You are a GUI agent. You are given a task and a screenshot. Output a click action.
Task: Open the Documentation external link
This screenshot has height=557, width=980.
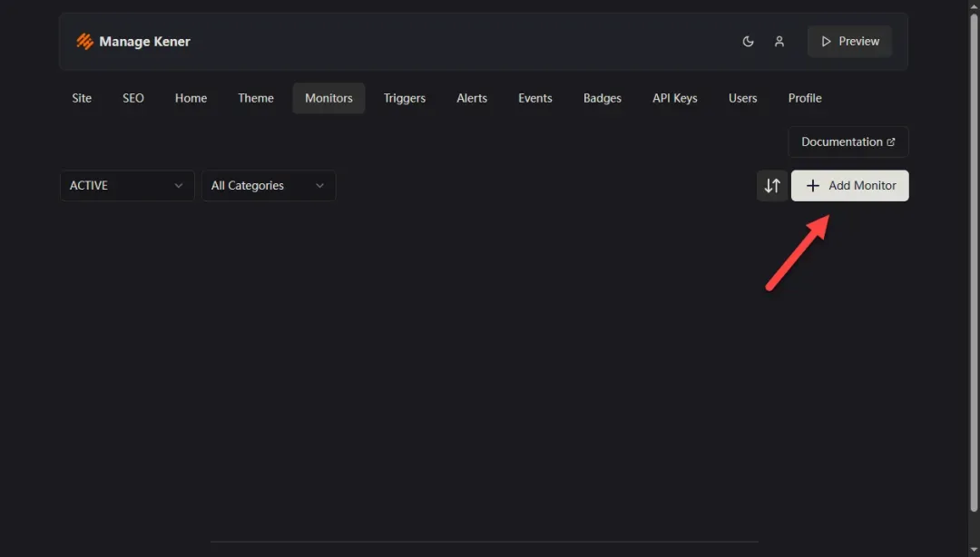point(848,142)
